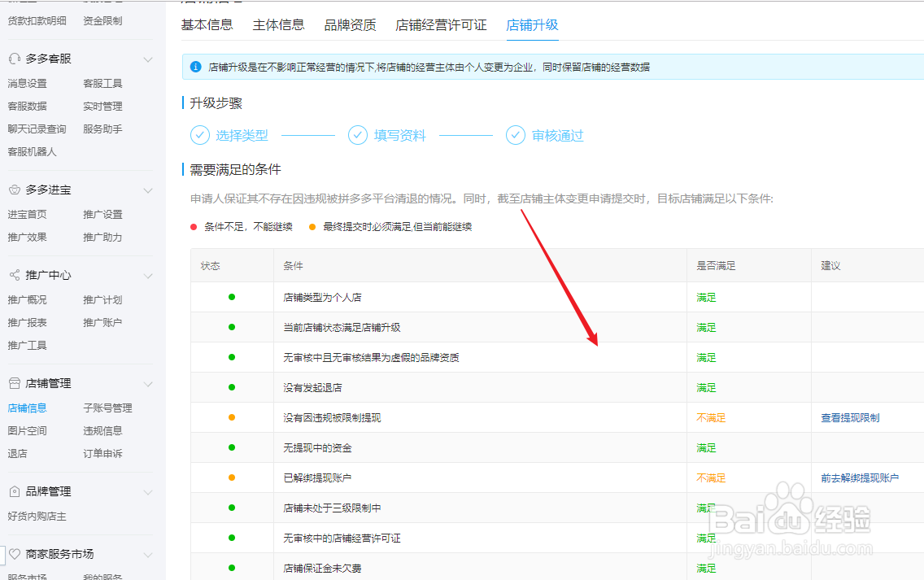Open 服务助手 in sidebar

pyautogui.click(x=102, y=129)
